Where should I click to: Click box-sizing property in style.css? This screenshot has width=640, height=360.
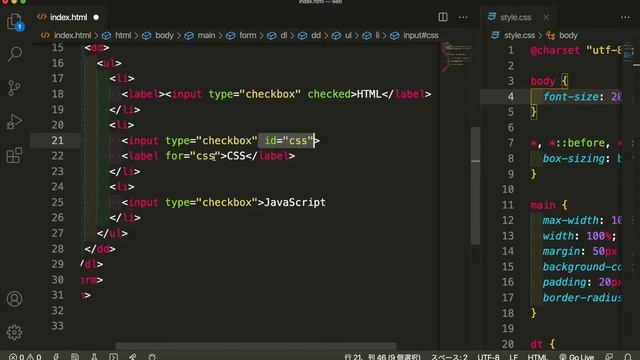[x=573, y=158]
